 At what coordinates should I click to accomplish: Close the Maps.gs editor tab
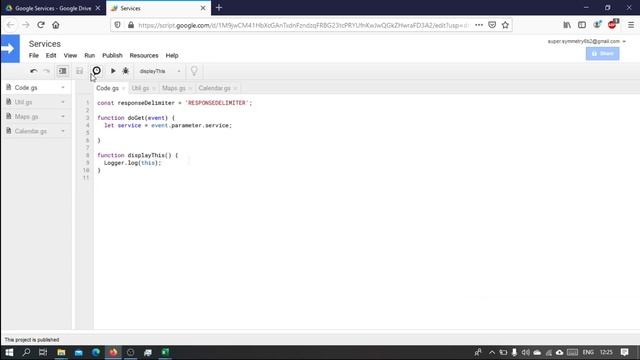click(x=190, y=89)
